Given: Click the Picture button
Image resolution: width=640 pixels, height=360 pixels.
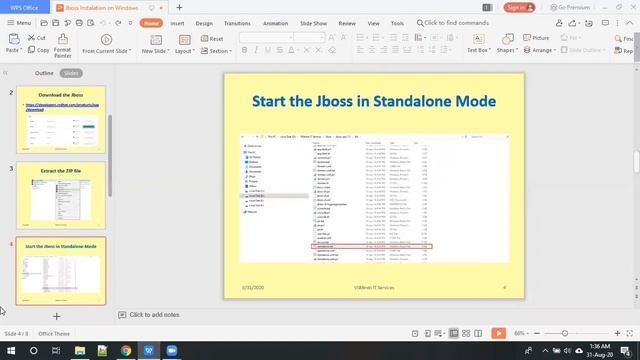Looking at the screenshot, I should pos(536,38).
